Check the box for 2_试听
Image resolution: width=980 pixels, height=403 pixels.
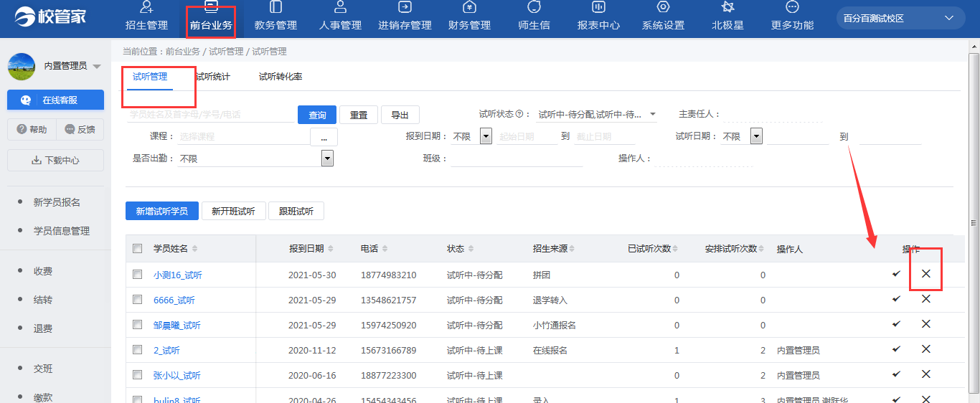138,350
